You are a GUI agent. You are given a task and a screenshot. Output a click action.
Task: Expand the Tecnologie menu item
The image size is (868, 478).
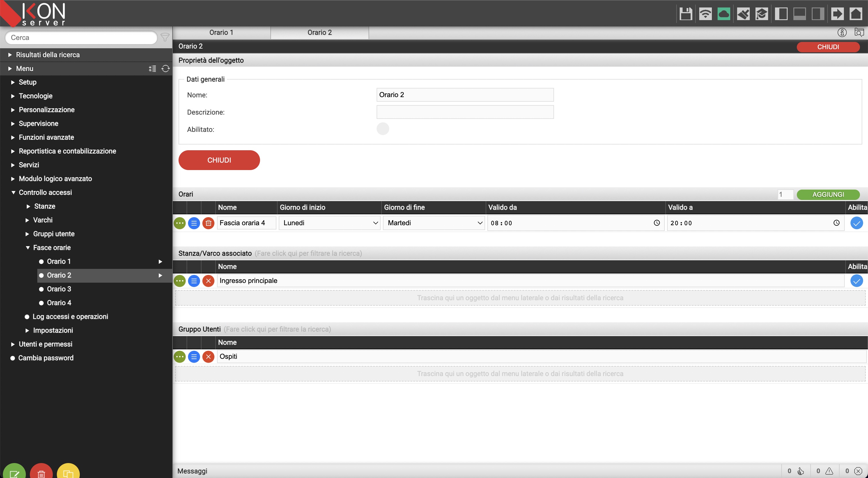tap(12, 96)
